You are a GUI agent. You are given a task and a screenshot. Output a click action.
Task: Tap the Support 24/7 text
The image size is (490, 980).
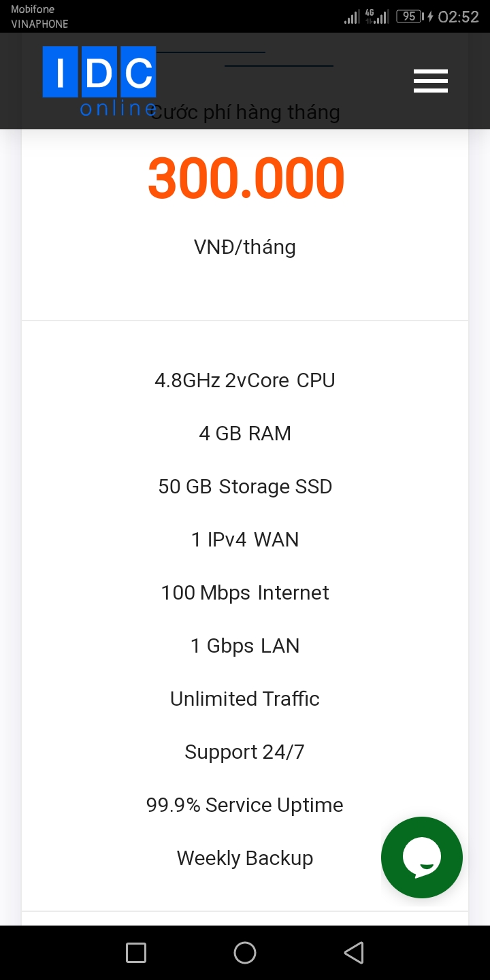245,752
